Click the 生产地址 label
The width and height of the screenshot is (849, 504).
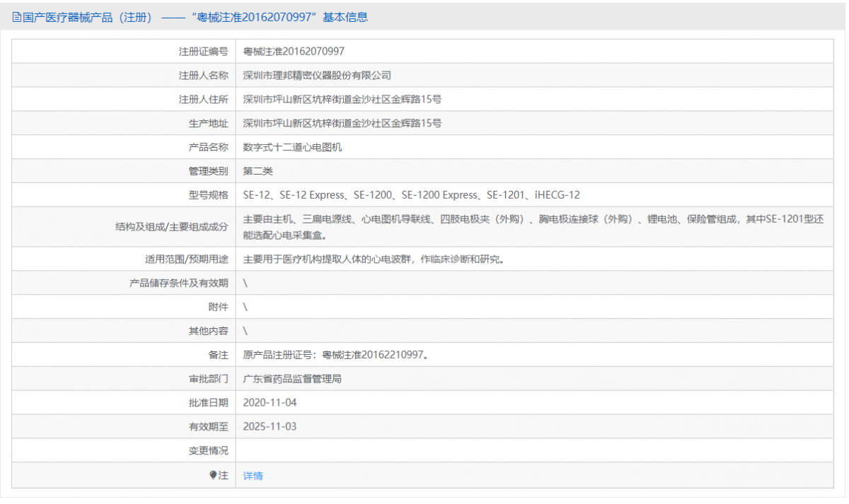pyautogui.click(x=208, y=123)
